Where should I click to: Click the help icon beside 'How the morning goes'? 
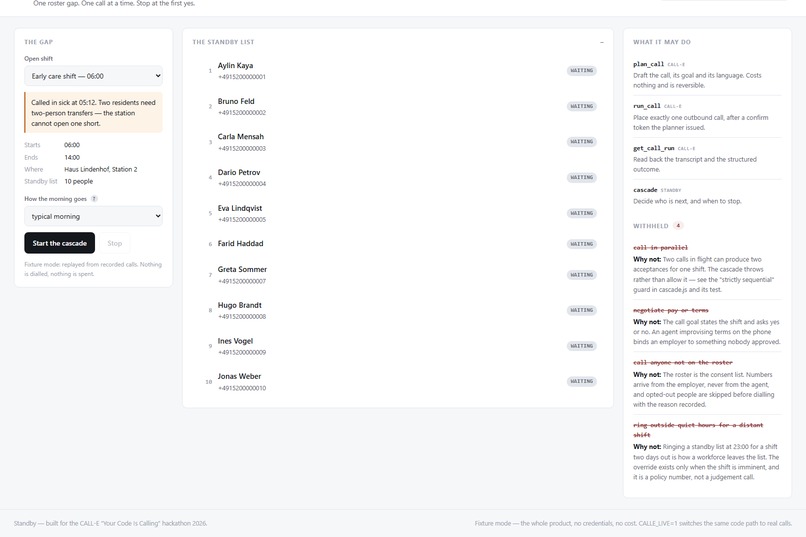click(94, 199)
